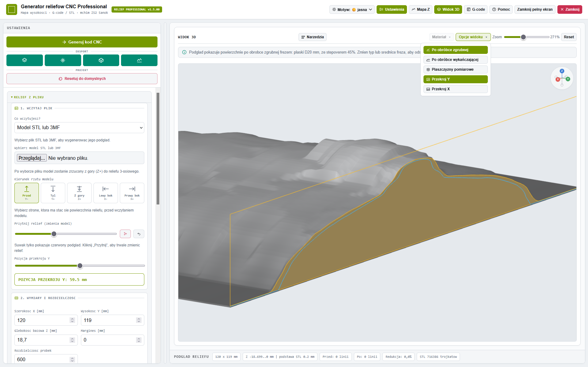Click the chart-line export icon button
Viewport: 588px width, 367px height.
(x=139, y=60)
